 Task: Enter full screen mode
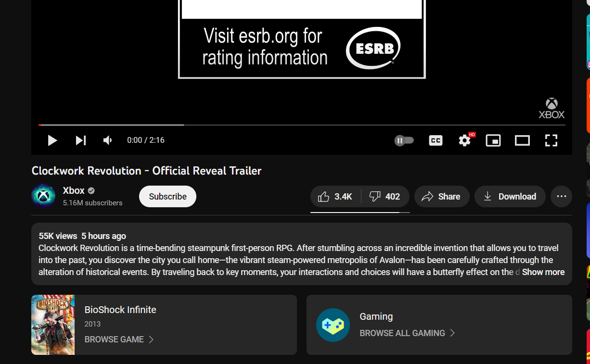[551, 140]
